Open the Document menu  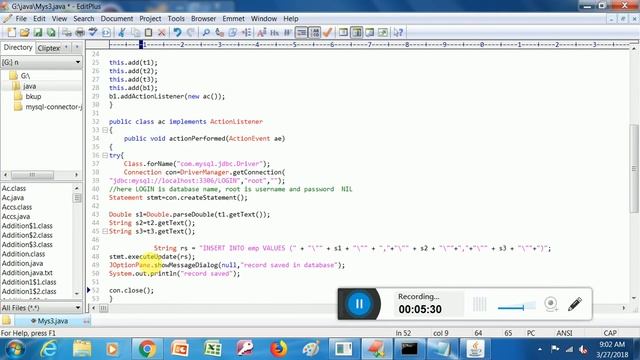coord(117,19)
